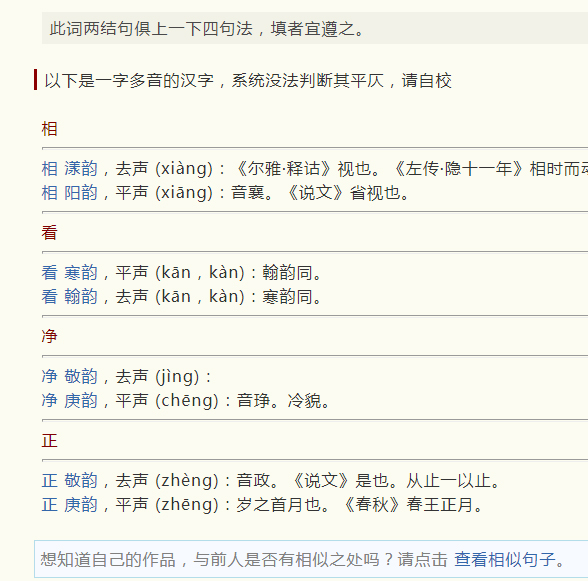Select the red 相 character heading

(x=50, y=129)
